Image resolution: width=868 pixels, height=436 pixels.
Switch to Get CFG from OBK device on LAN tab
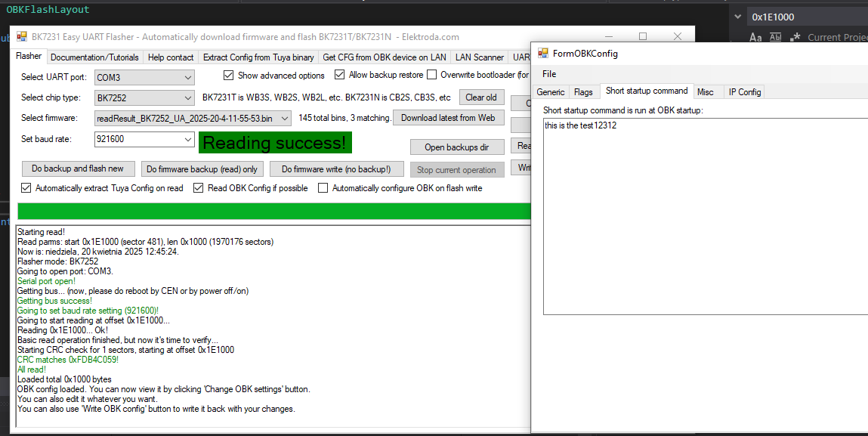tap(385, 57)
